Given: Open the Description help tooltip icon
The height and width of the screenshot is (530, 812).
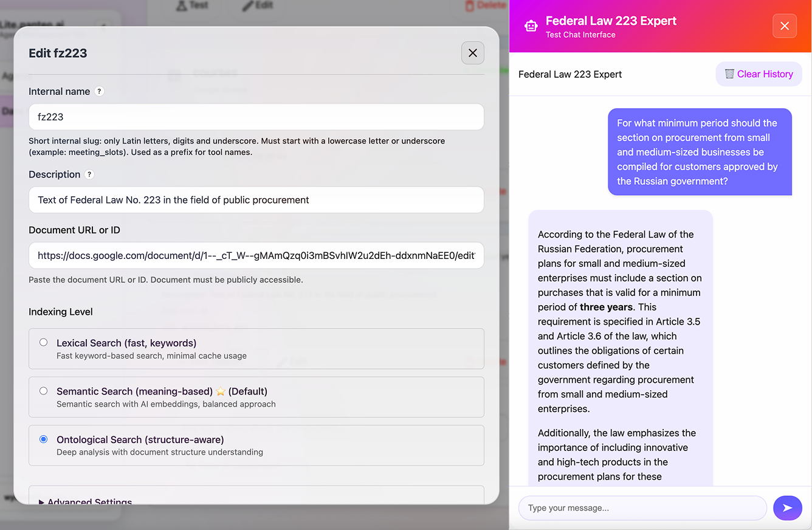Looking at the screenshot, I should (89, 174).
